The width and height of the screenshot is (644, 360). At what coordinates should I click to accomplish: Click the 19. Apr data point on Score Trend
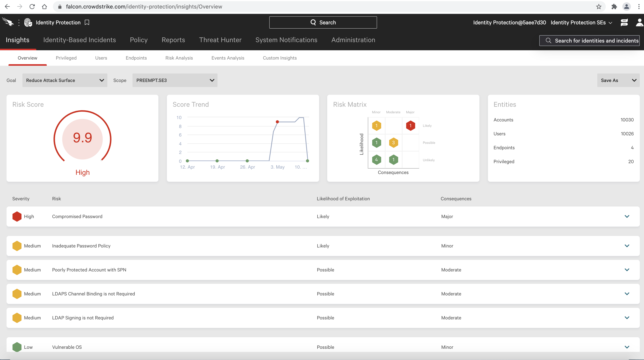pos(217,161)
